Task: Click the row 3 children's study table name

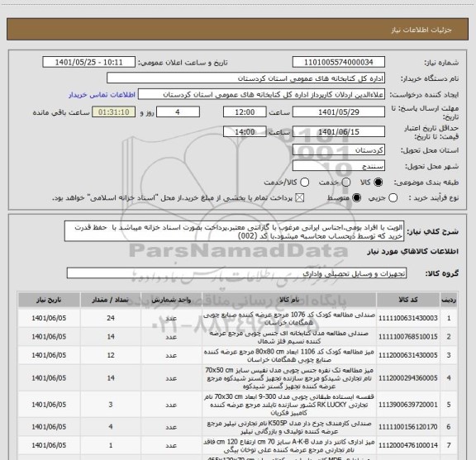Action: tap(289, 355)
